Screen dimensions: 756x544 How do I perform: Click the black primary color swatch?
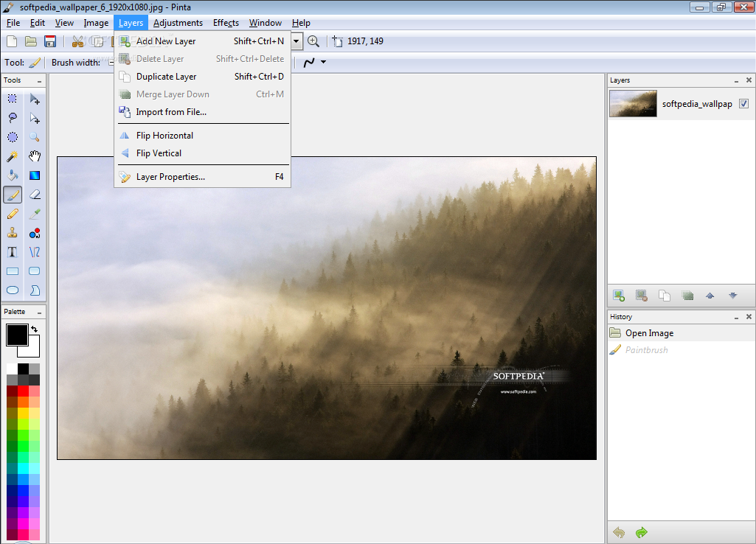[18, 335]
